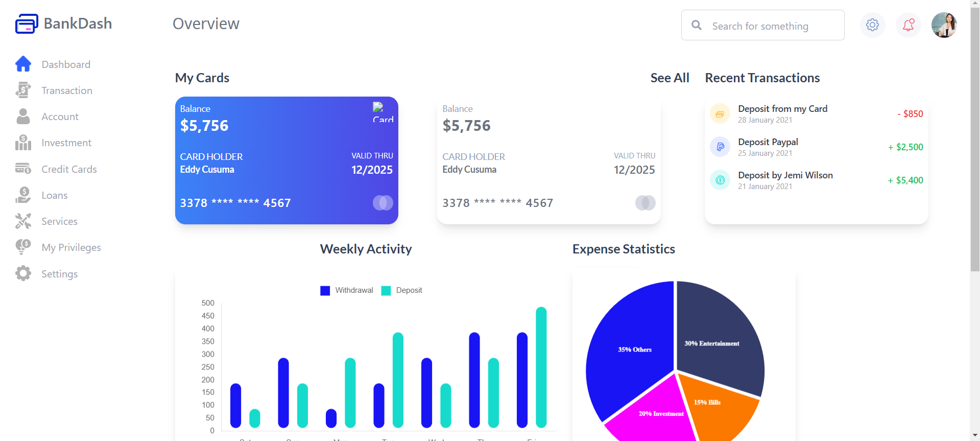This screenshot has width=980, height=441.
Task: Click the BankDash logo icon
Action: click(27, 24)
